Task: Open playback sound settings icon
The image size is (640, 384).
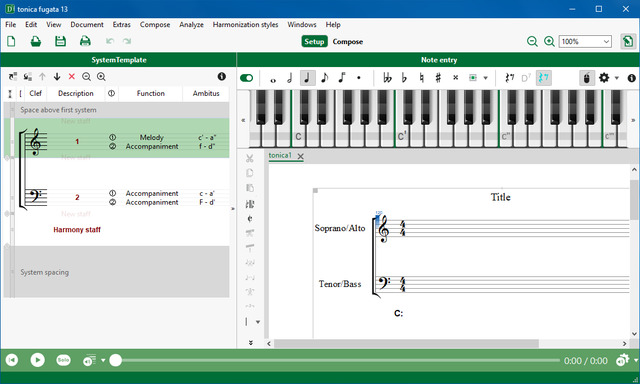Action: coord(622,360)
